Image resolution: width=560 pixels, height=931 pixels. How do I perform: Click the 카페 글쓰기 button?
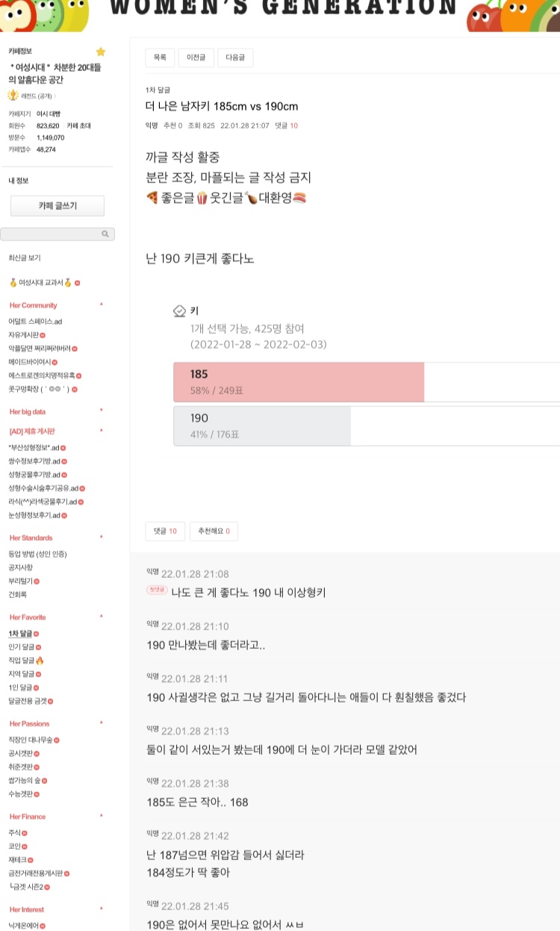click(x=57, y=206)
